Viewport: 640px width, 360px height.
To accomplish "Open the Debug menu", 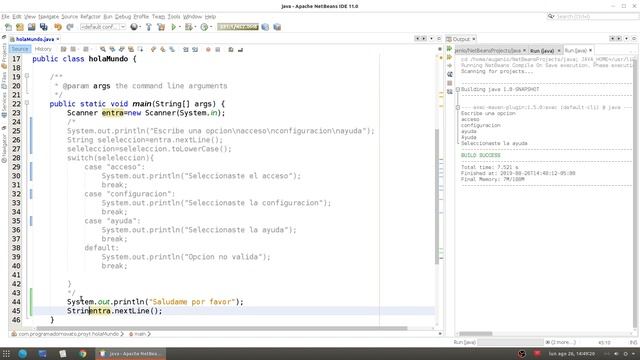I will coord(122,17).
